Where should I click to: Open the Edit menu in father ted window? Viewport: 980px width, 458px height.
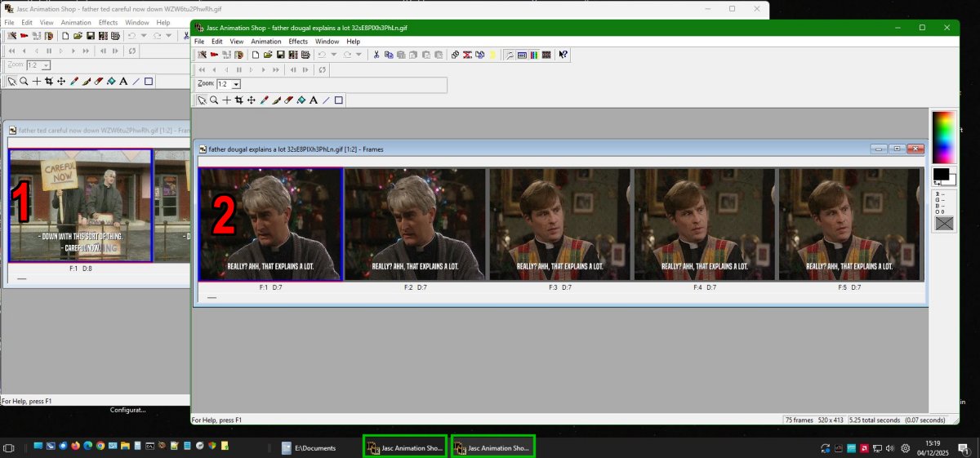(x=28, y=22)
